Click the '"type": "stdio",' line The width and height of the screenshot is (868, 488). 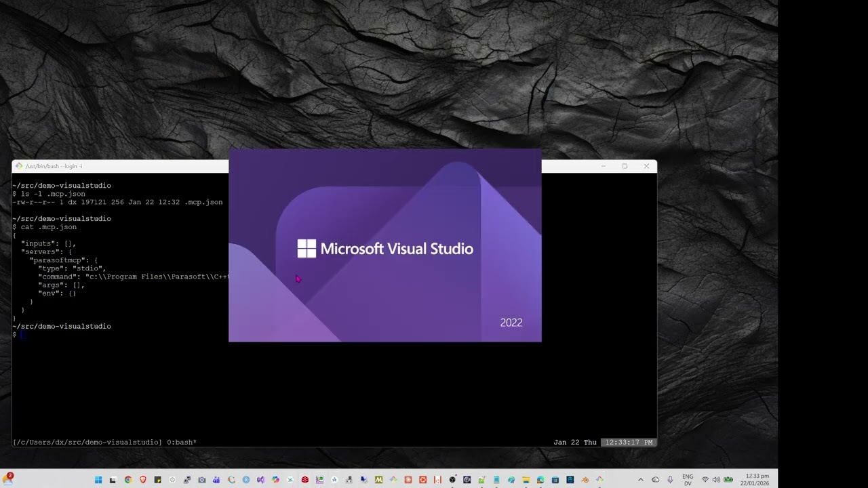[72, 268]
